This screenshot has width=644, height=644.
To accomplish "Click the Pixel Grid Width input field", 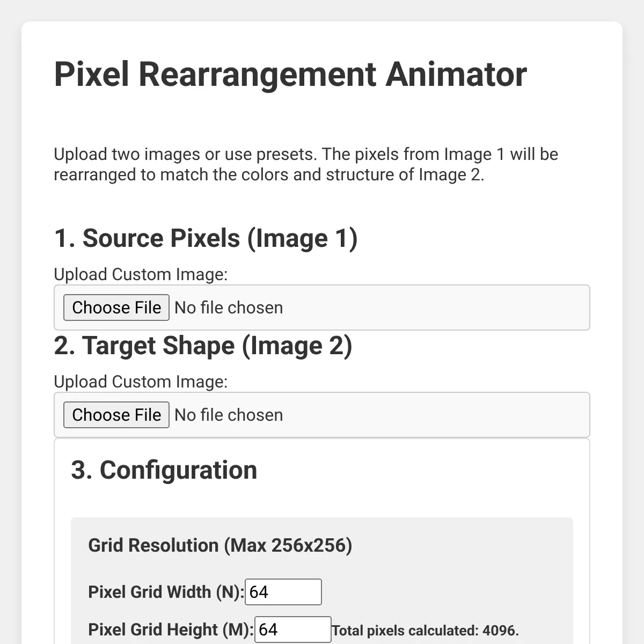I will [283, 592].
